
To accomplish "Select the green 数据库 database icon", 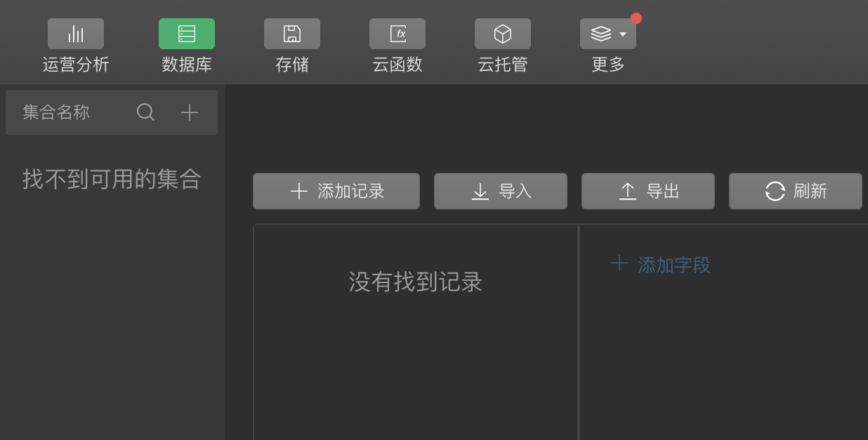I will [187, 34].
